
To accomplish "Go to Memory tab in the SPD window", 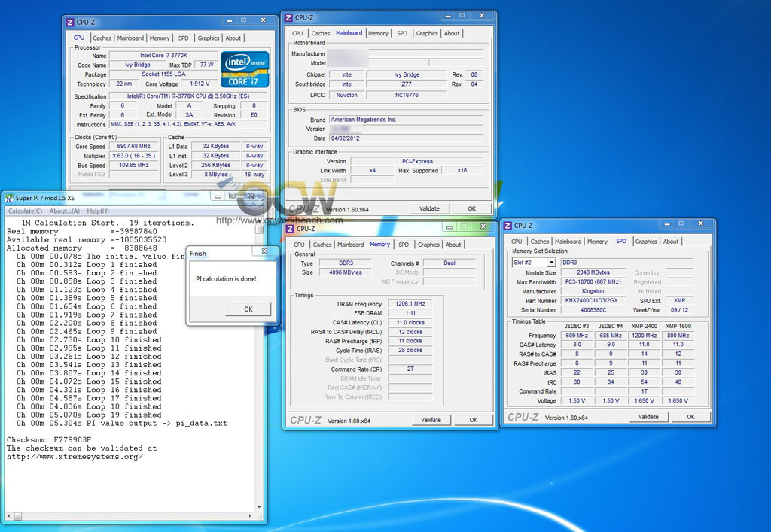I will [597, 242].
